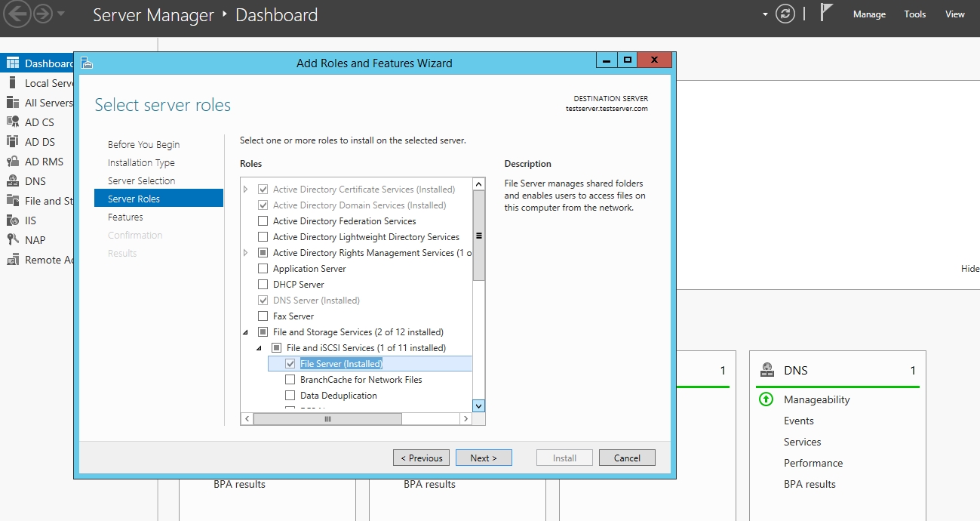Screen dimensions: 980x521
Task: Toggle the File and iSCSI Services checkbox
Action: point(276,348)
